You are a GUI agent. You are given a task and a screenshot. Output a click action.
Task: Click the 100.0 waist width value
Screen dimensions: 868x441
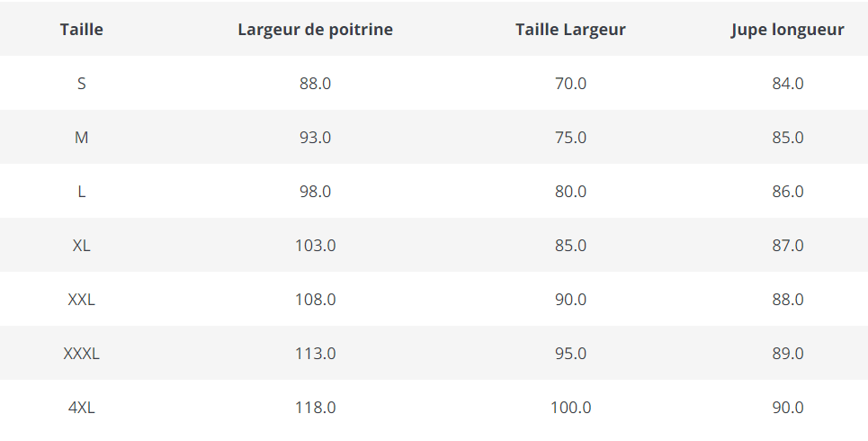coord(570,408)
